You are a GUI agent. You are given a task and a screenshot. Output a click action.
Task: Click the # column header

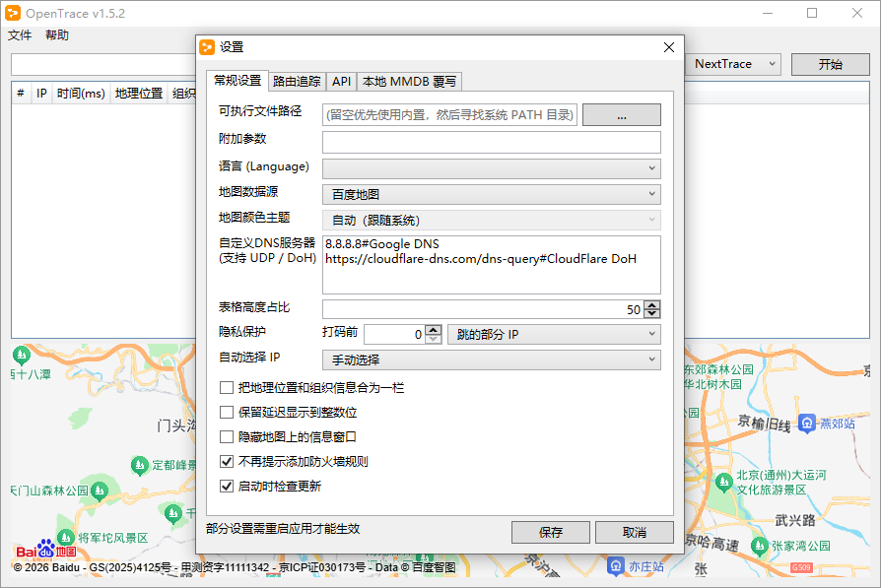(x=21, y=94)
